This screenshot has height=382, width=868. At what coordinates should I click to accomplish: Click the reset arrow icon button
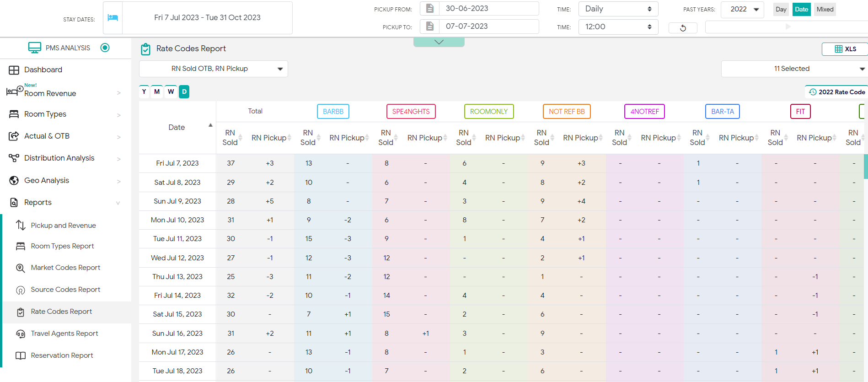pos(683,28)
